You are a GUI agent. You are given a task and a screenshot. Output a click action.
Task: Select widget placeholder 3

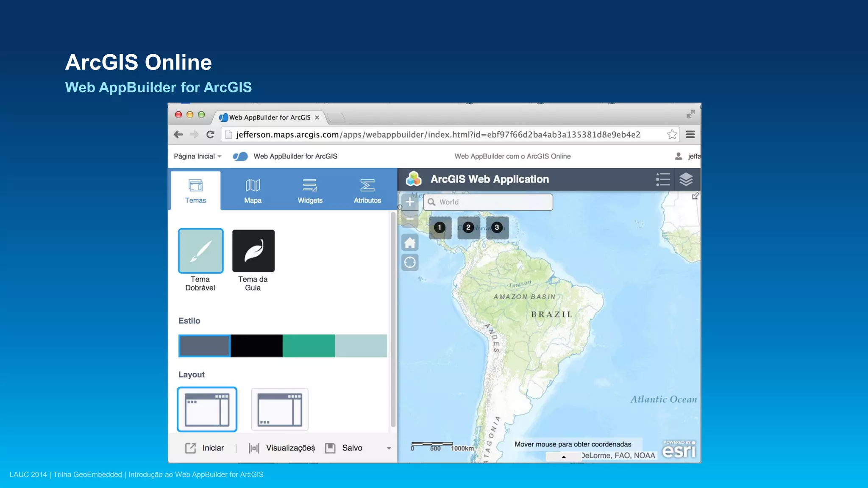click(x=497, y=227)
